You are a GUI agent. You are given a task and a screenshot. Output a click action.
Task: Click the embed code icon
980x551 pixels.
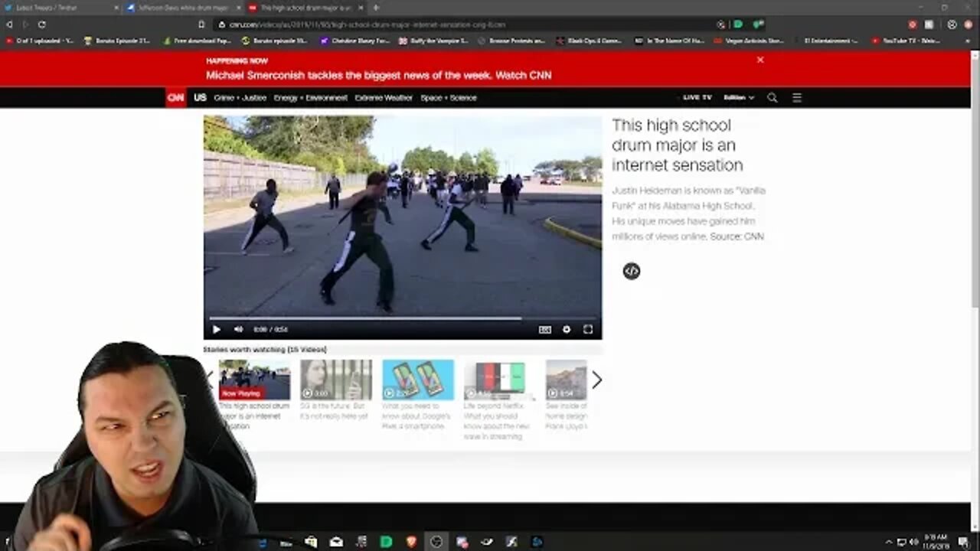[x=631, y=271]
